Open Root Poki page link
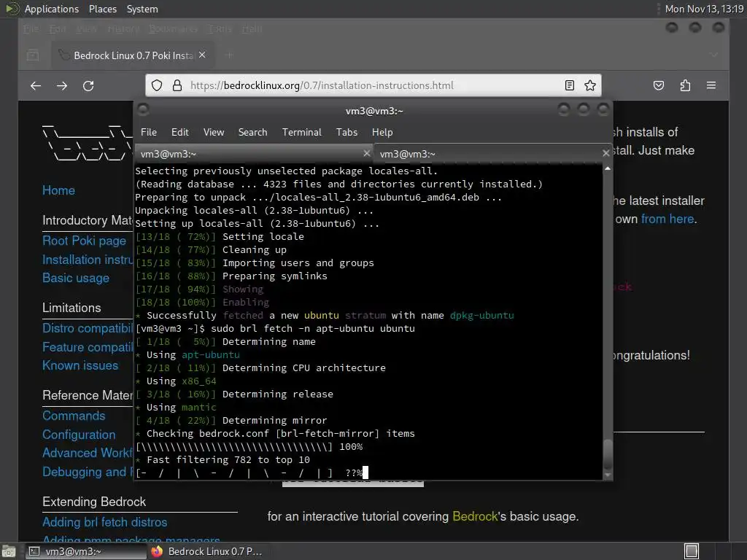The width and height of the screenshot is (747, 560). click(x=85, y=241)
